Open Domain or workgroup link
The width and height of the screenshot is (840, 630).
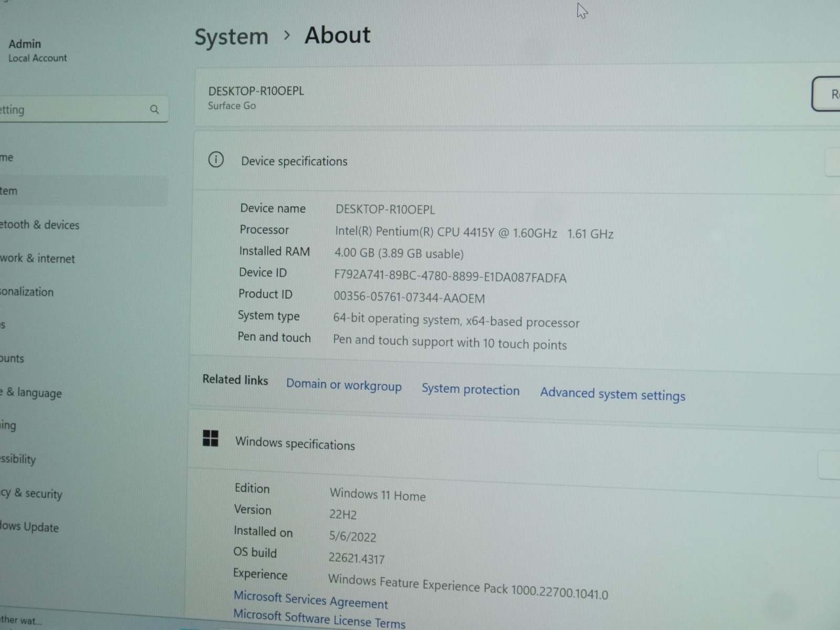tap(344, 385)
